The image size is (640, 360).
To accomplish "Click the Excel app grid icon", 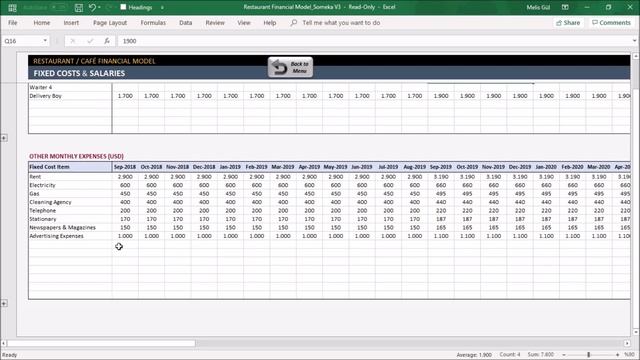I will coord(12,7).
